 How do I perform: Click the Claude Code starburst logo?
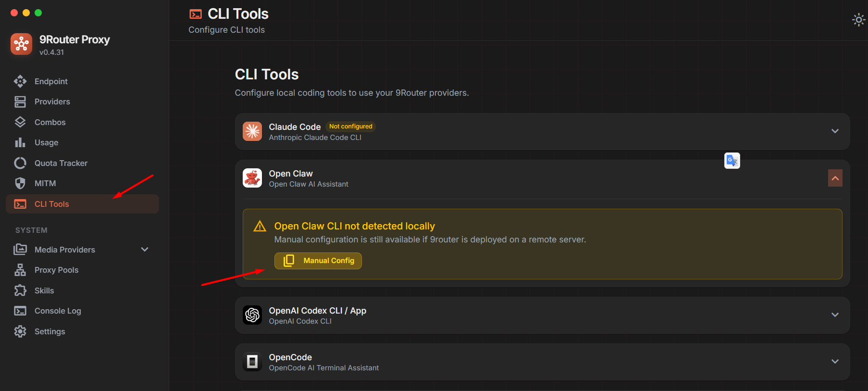(x=252, y=131)
